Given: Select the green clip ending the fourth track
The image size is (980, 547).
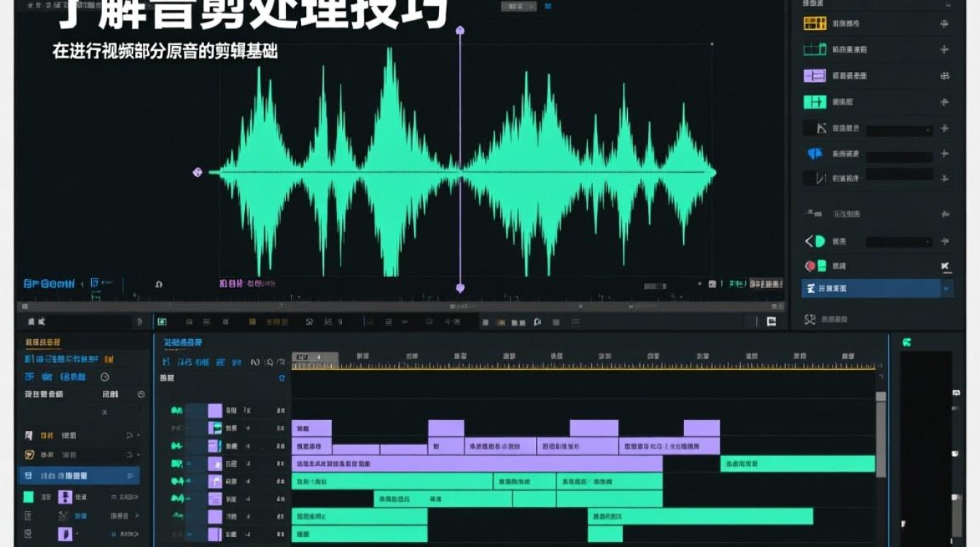Looking at the screenshot, I should [798, 464].
